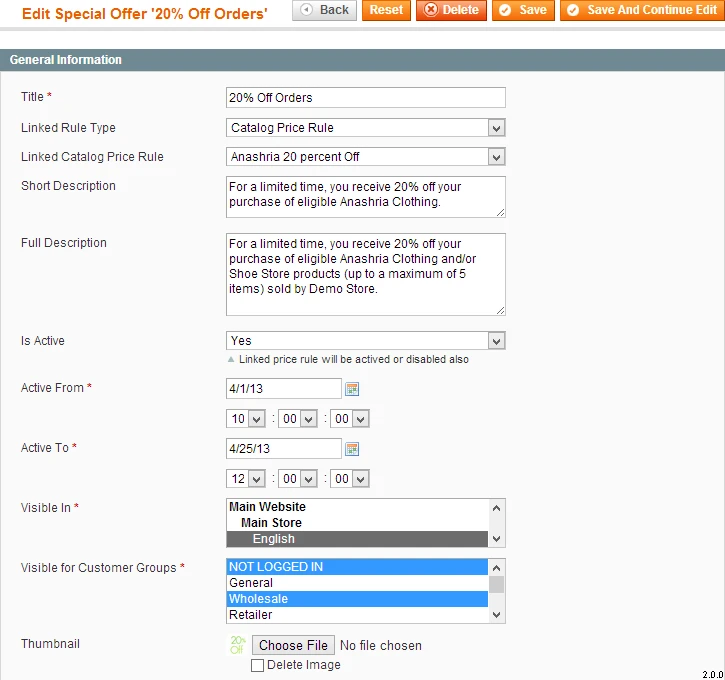
Task: Tick the Delete Image checkbox
Action: 257,665
